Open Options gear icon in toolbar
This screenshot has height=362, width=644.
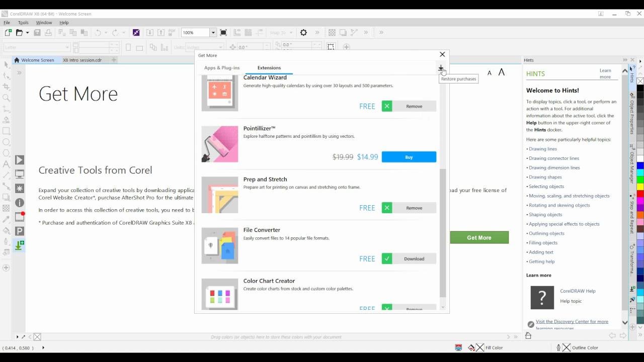[x=303, y=32]
